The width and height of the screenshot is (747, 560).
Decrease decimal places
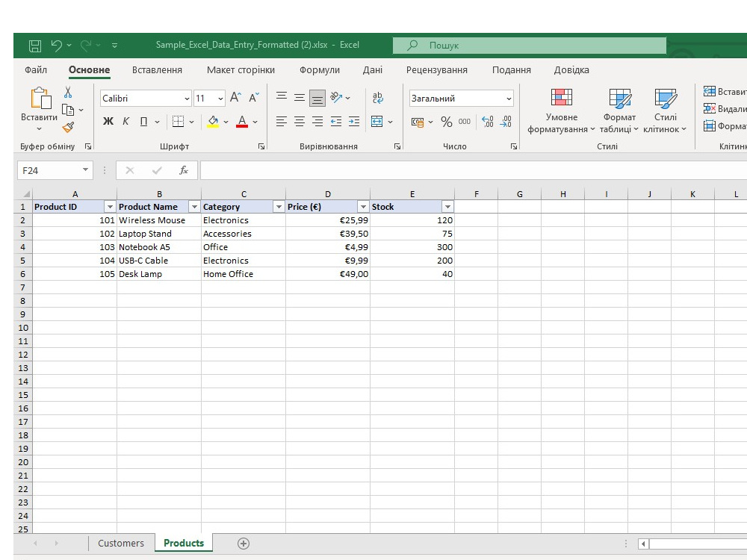pyautogui.click(x=506, y=122)
